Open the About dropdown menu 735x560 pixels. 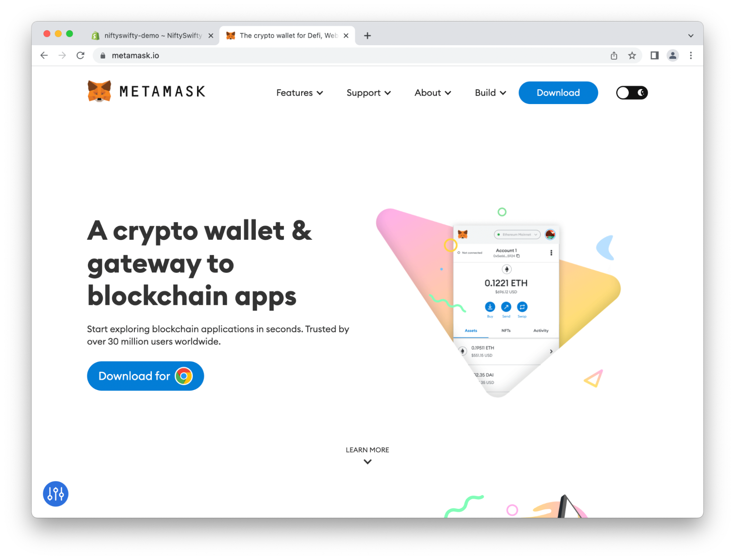(x=432, y=93)
